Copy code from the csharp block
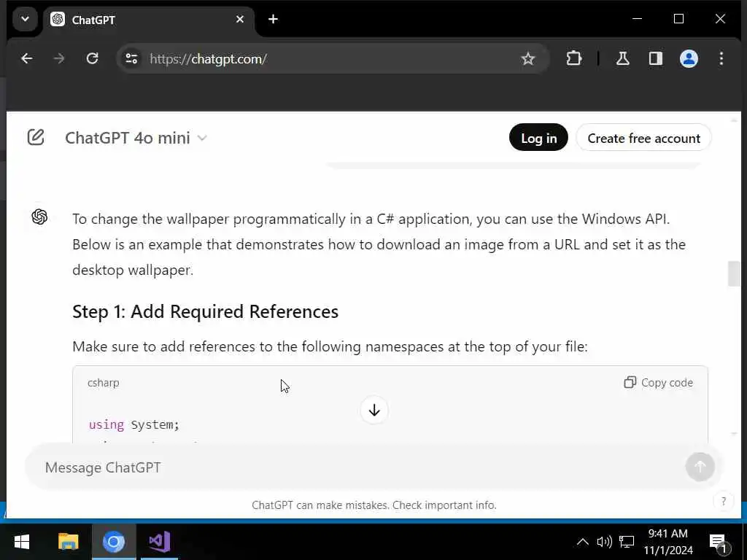 click(659, 382)
